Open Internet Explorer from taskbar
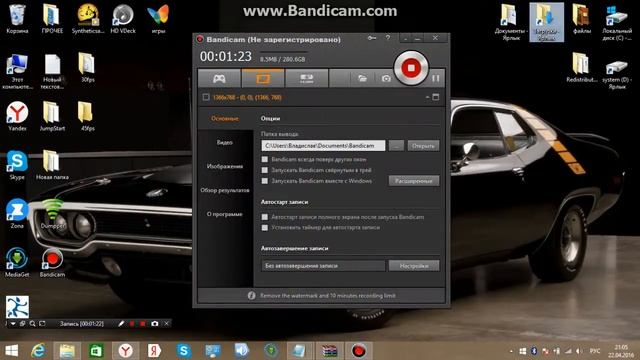640x360 pixels. [x=38, y=351]
